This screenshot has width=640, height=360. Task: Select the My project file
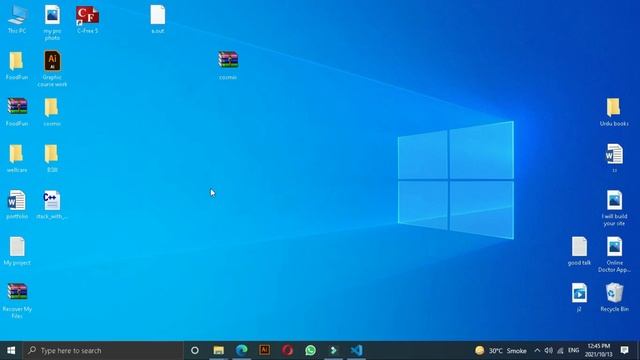point(17,251)
